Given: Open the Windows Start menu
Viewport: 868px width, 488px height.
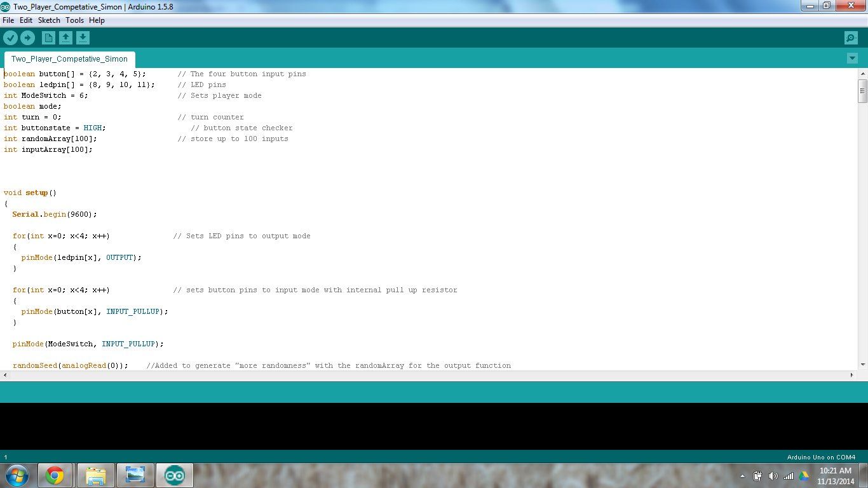Looking at the screenshot, I should (x=17, y=475).
